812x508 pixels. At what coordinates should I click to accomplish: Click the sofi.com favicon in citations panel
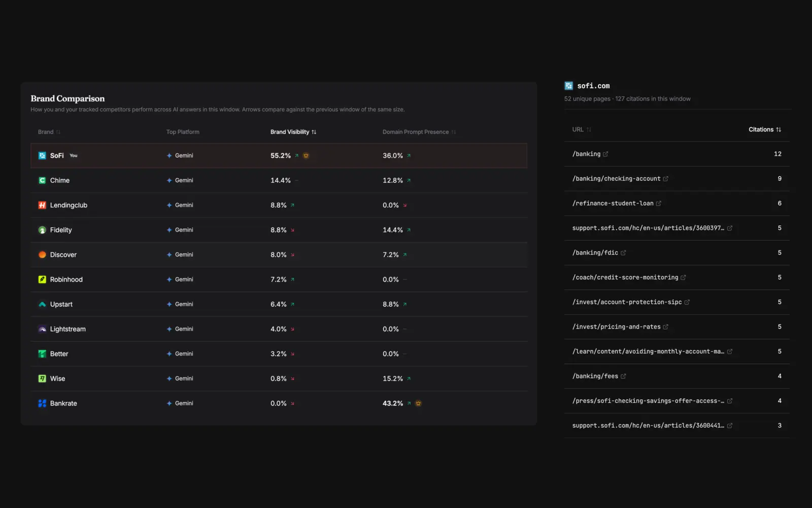(568, 86)
